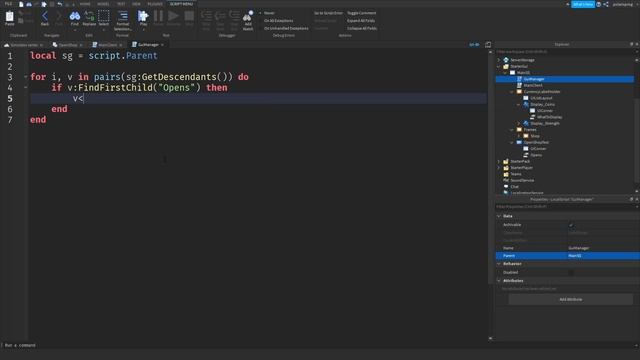The image size is (640, 360).
Task: Click Collapse All Folds button
Action: (x=362, y=29)
